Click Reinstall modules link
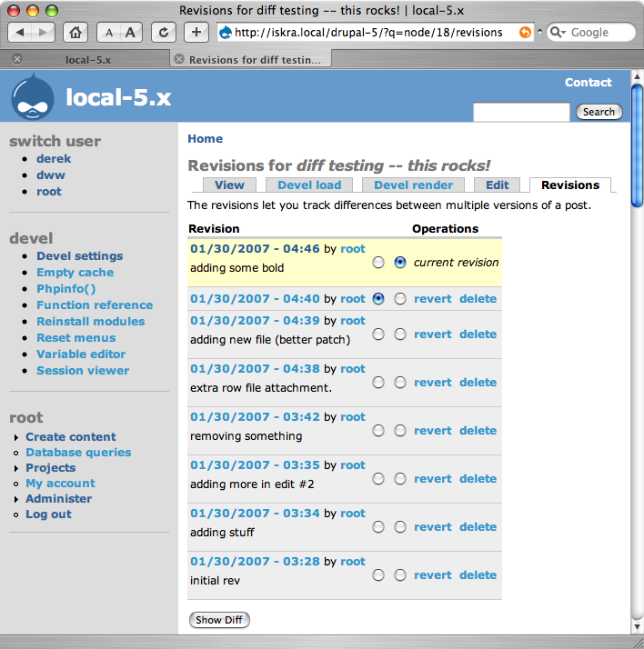This screenshot has width=644, height=649. [91, 321]
